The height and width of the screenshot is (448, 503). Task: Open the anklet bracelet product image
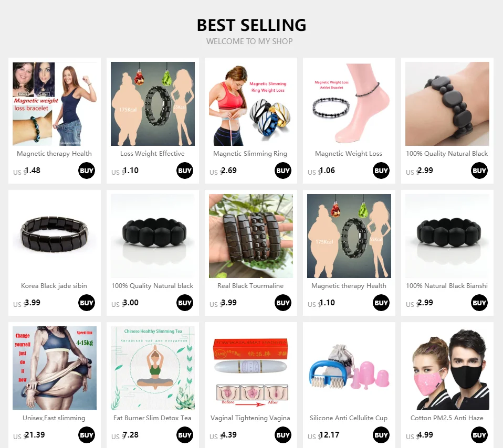click(349, 104)
